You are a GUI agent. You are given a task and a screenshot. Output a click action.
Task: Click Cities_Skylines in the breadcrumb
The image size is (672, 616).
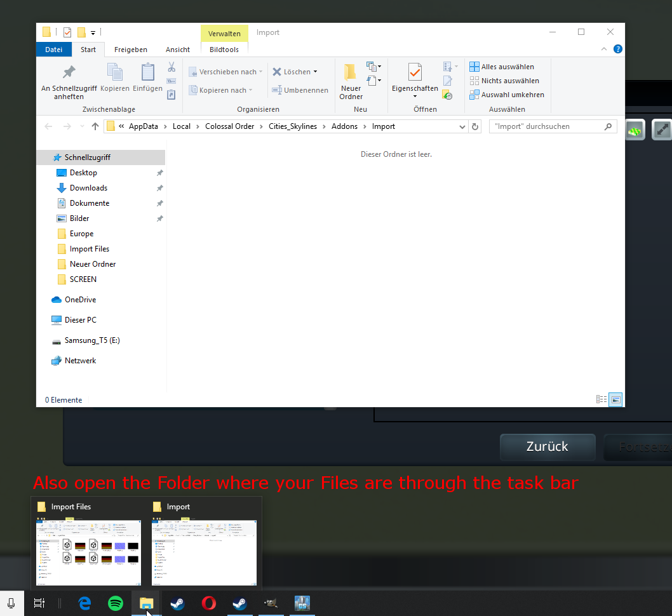pyautogui.click(x=293, y=126)
